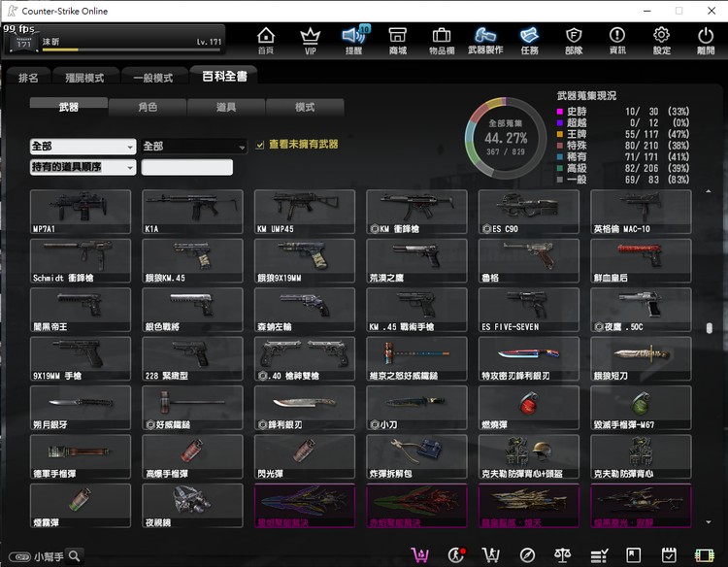Click the white shopping basket icon

tap(491, 555)
